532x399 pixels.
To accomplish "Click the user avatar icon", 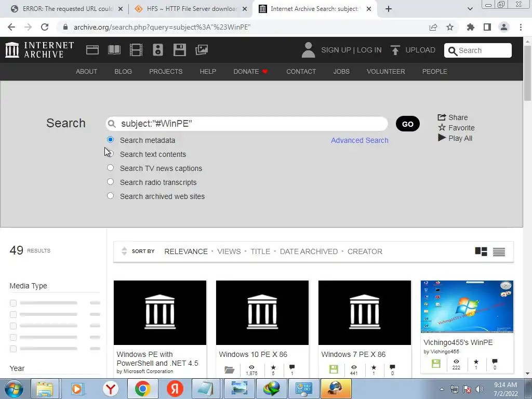I will 308,50.
